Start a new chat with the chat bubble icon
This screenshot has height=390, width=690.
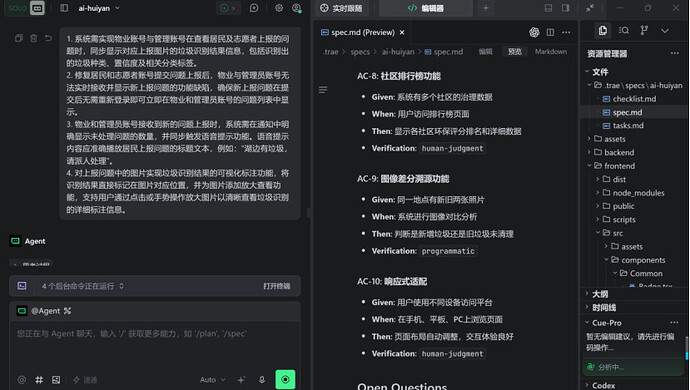point(254,8)
